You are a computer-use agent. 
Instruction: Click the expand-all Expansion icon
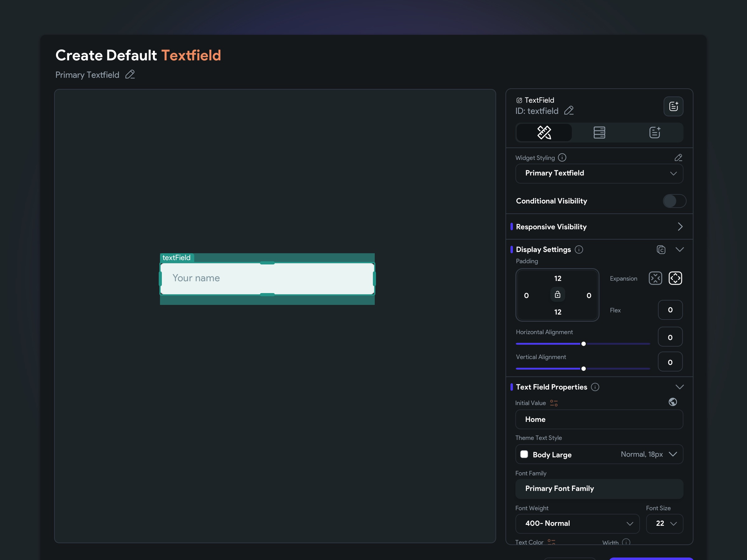(676, 278)
